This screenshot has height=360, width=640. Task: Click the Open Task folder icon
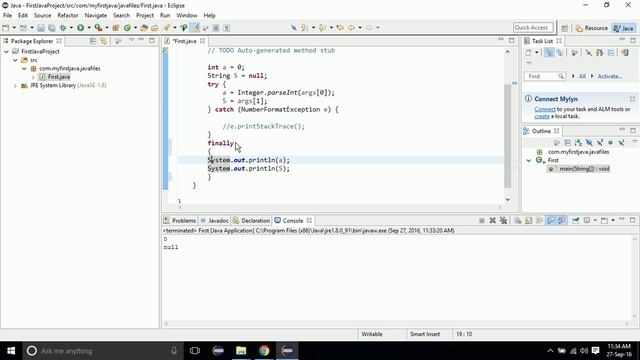[x=154, y=28]
